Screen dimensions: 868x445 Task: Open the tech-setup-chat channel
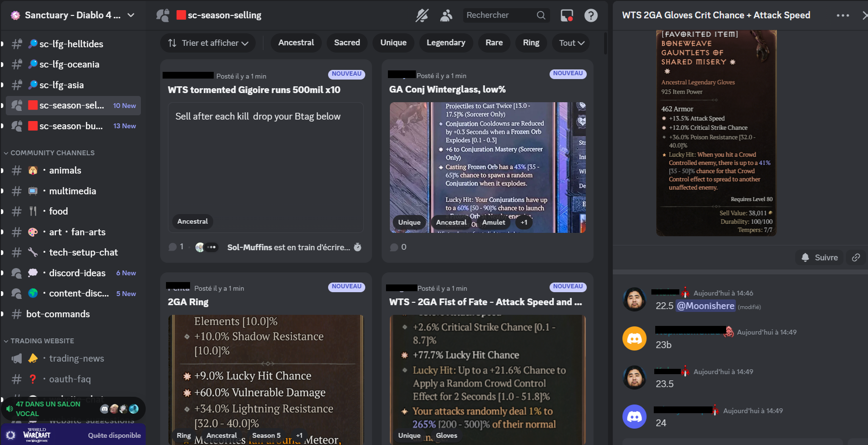(73, 252)
